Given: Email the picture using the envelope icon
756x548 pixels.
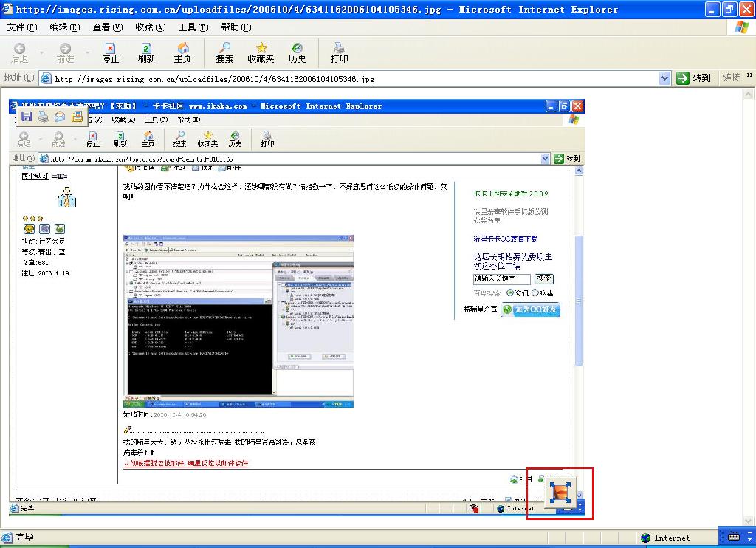Looking at the screenshot, I should tap(60, 116).
